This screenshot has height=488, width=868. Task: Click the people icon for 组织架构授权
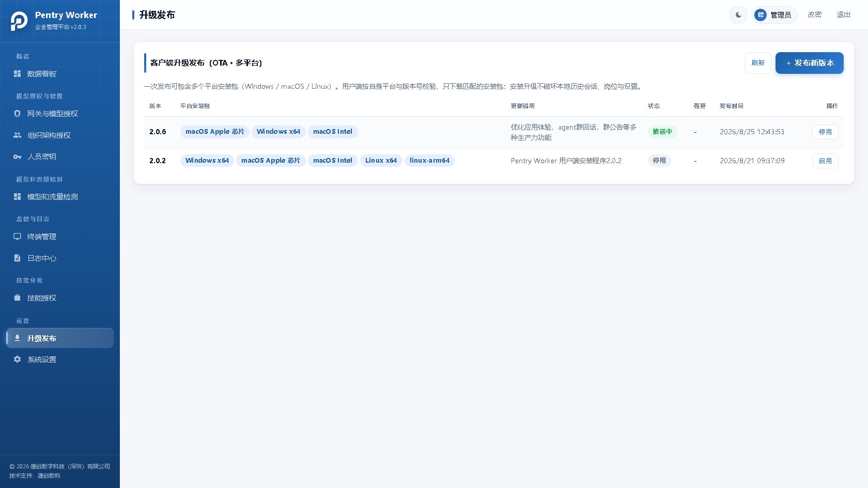pyautogui.click(x=17, y=135)
